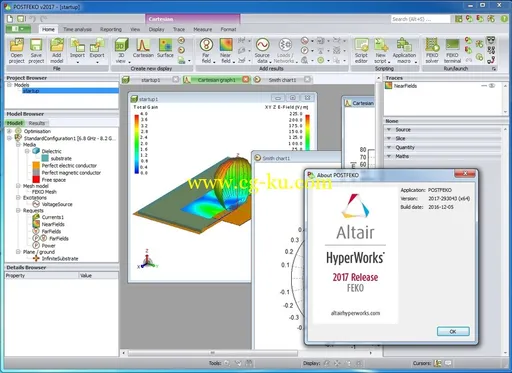The image size is (512, 373).
Task: Switch to the Measure ribbon tab
Action: pos(203,29)
